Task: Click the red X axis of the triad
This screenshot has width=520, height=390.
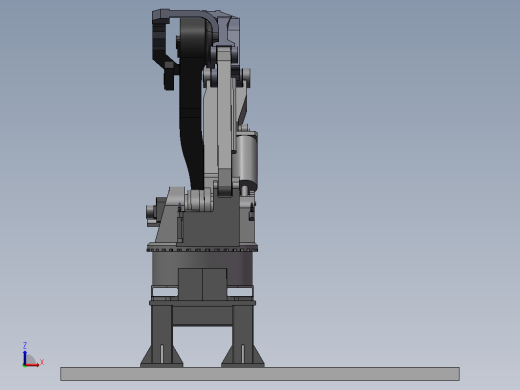Action: point(33,365)
